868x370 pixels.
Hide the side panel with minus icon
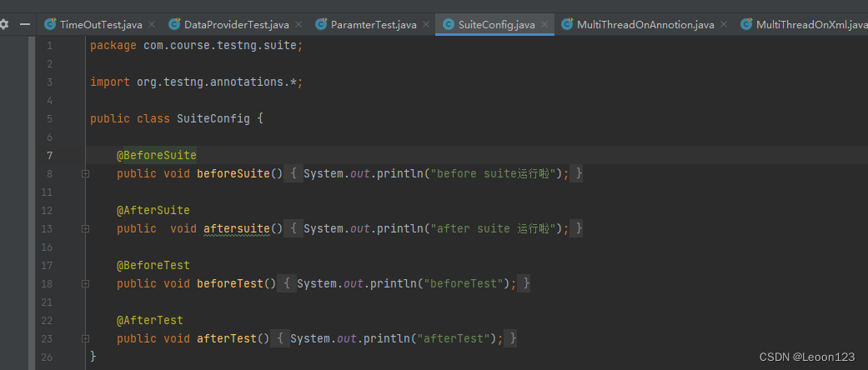click(x=24, y=25)
